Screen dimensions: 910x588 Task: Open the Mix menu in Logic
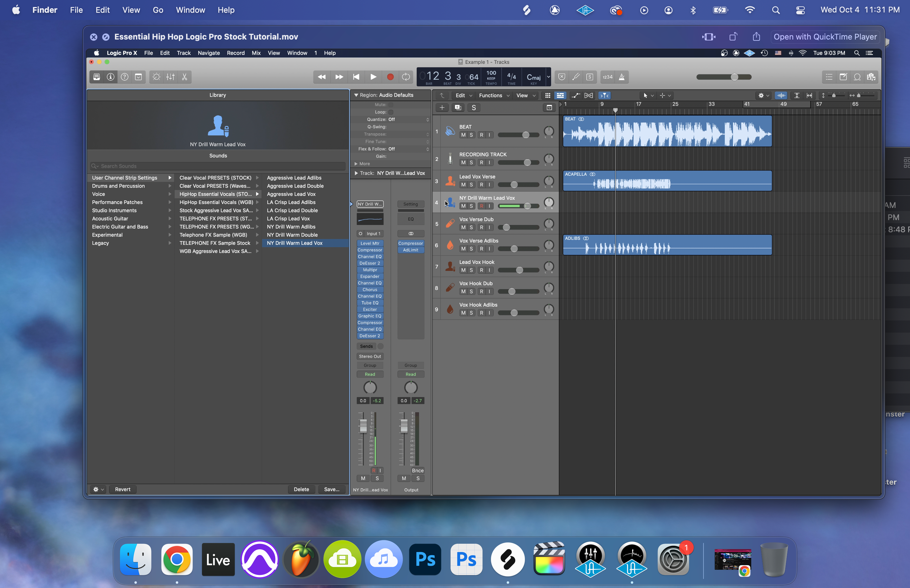(256, 53)
